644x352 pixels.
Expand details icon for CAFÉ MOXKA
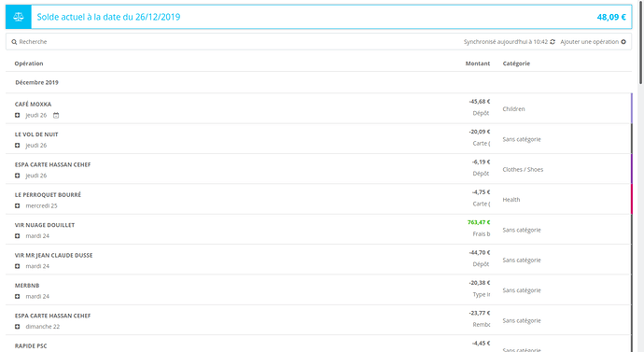(17, 116)
